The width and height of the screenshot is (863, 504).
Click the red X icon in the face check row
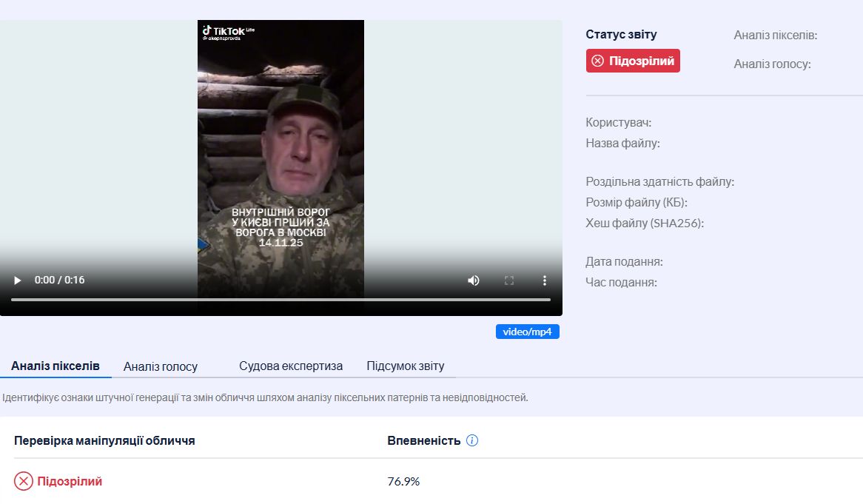(x=24, y=481)
